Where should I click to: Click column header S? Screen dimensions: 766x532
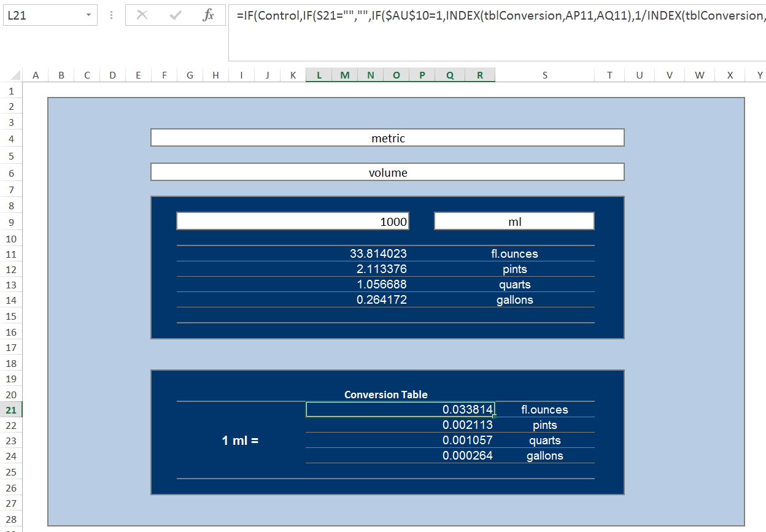544,74
